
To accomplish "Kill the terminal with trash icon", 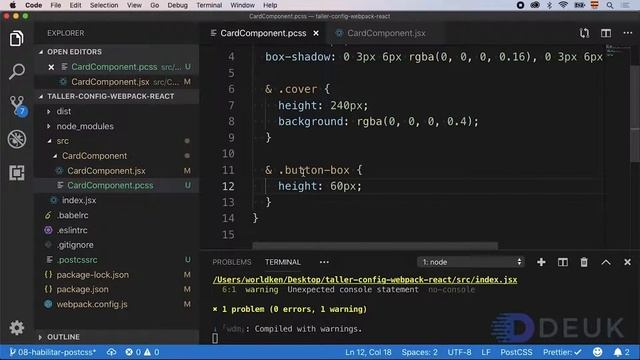I will click(x=584, y=262).
